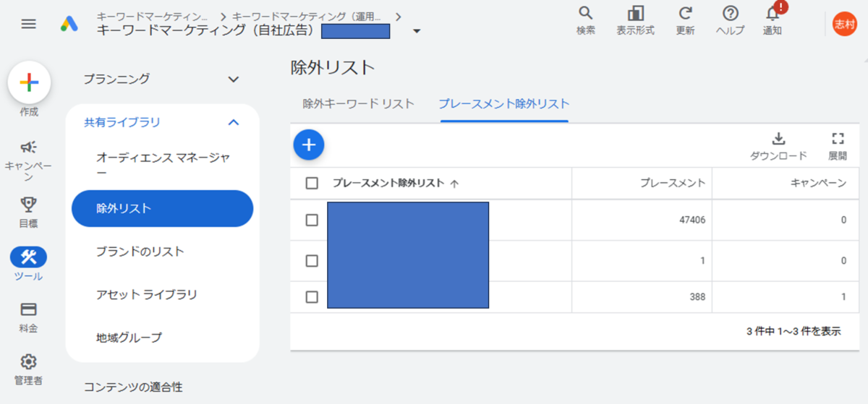The height and width of the screenshot is (404, 868).
Task: Select ブランドのリスト in the sidebar
Action: (x=140, y=252)
